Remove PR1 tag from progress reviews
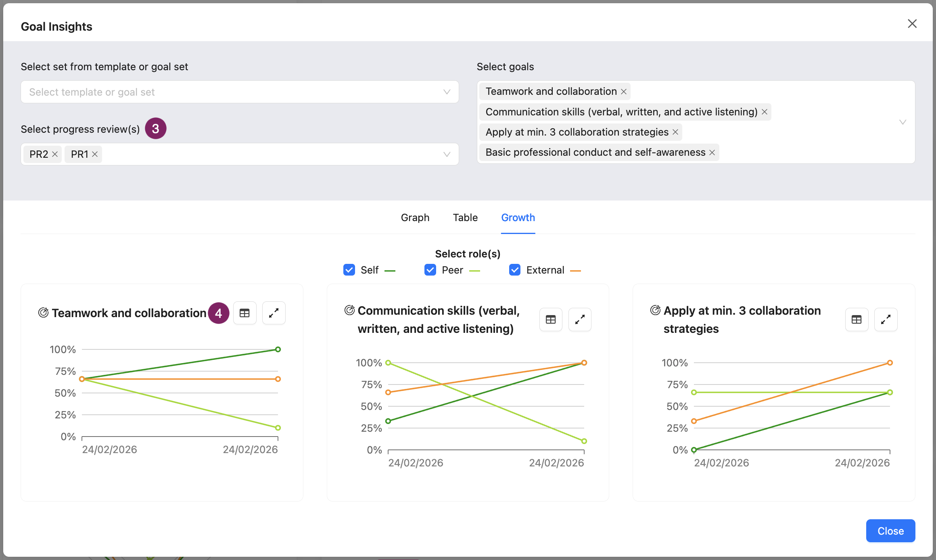936x560 pixels. [95, 154]
